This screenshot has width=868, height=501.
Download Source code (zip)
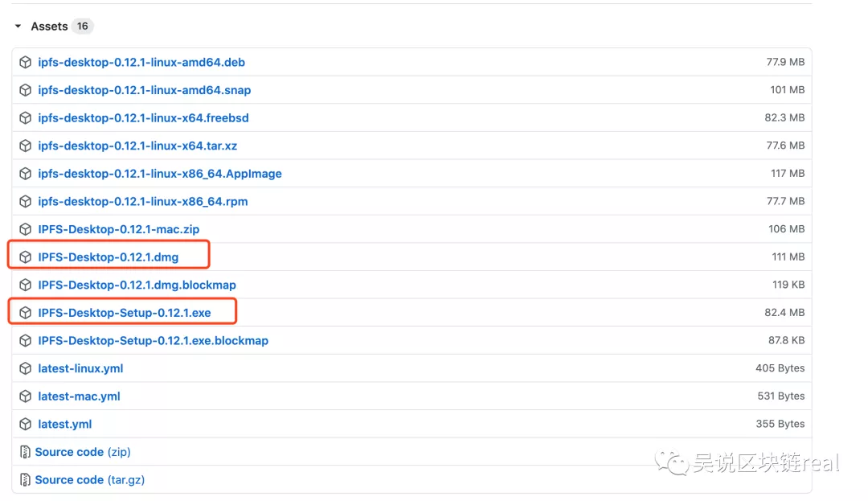coord(83,452)
